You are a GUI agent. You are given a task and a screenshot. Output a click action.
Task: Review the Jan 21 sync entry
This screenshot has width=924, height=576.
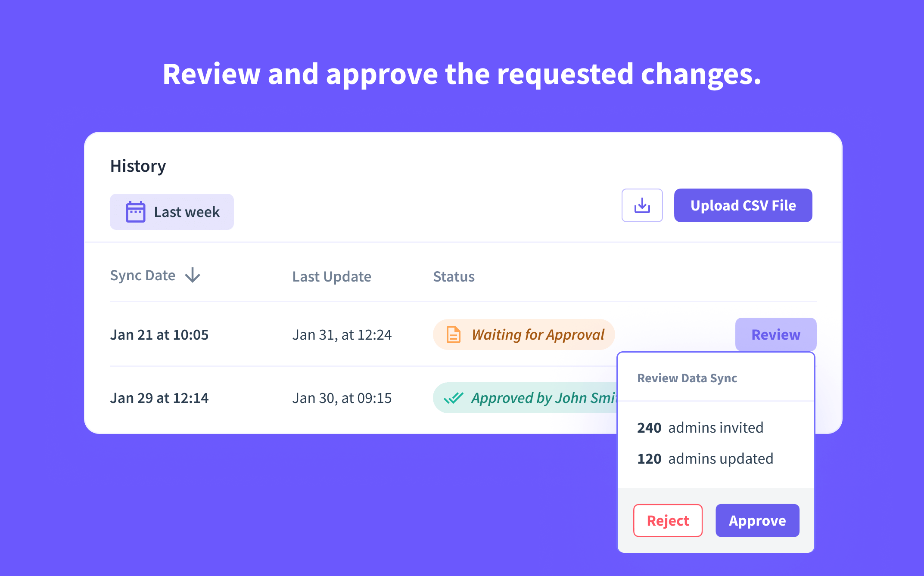click(x=775, y=334)
